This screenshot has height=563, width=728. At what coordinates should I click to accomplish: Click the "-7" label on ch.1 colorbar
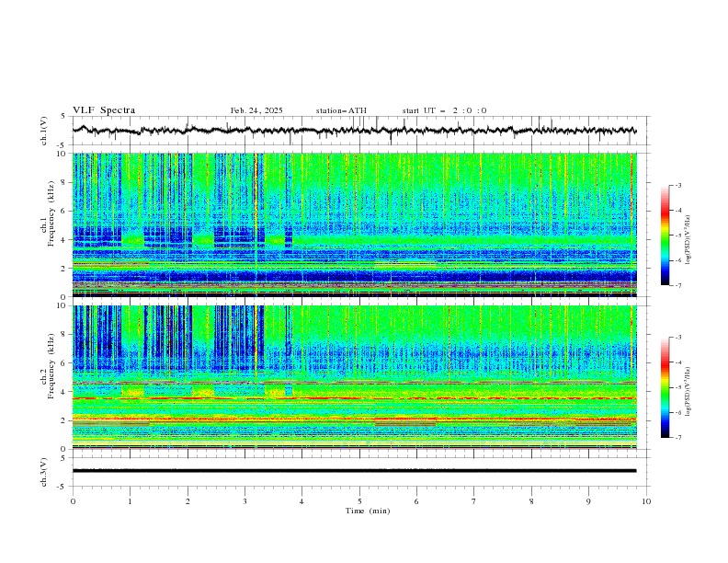(678, 285)
